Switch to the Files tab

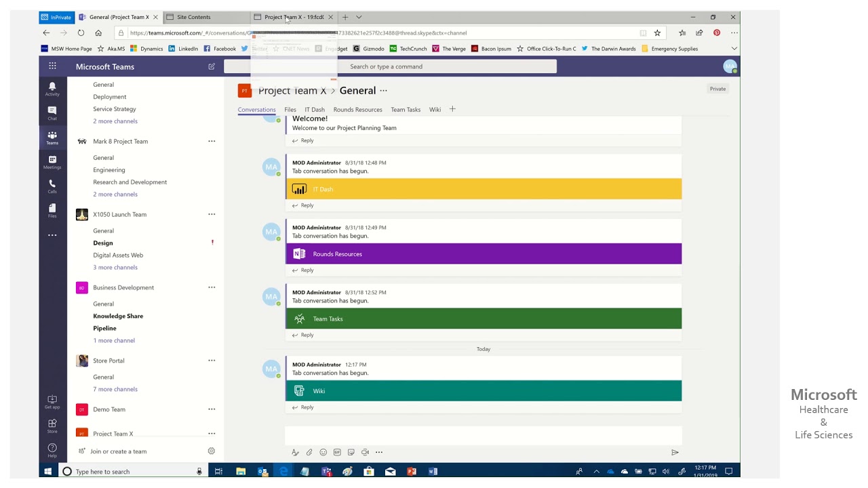[x=290, y=109]
